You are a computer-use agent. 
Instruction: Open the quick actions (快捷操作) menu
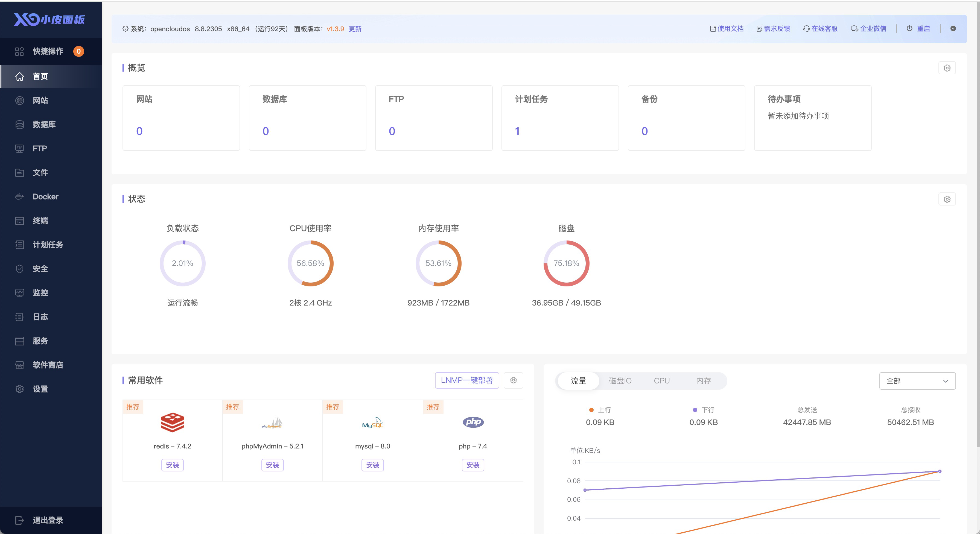point(48,51)
